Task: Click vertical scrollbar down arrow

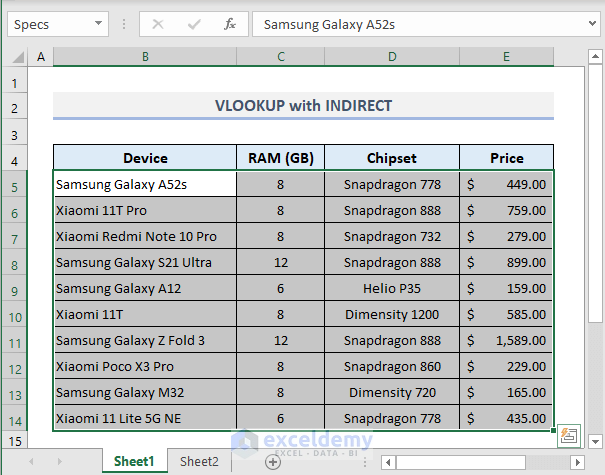Action: coord(595,441)
